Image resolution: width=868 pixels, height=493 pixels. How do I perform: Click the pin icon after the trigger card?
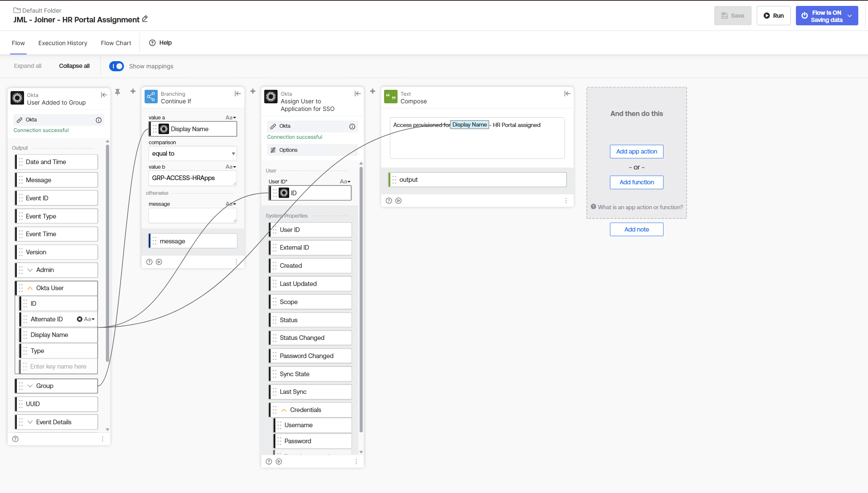click(118, 92)
